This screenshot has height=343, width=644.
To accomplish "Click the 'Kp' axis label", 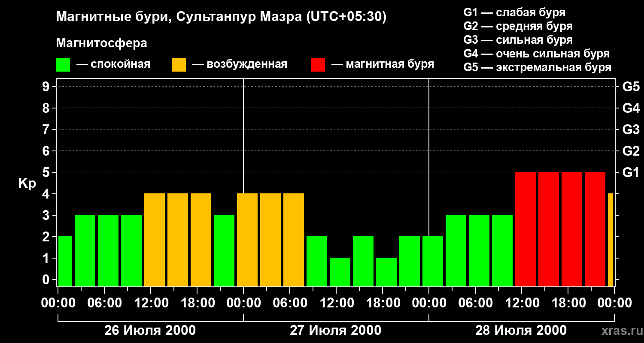I will [x=27, y=183].
